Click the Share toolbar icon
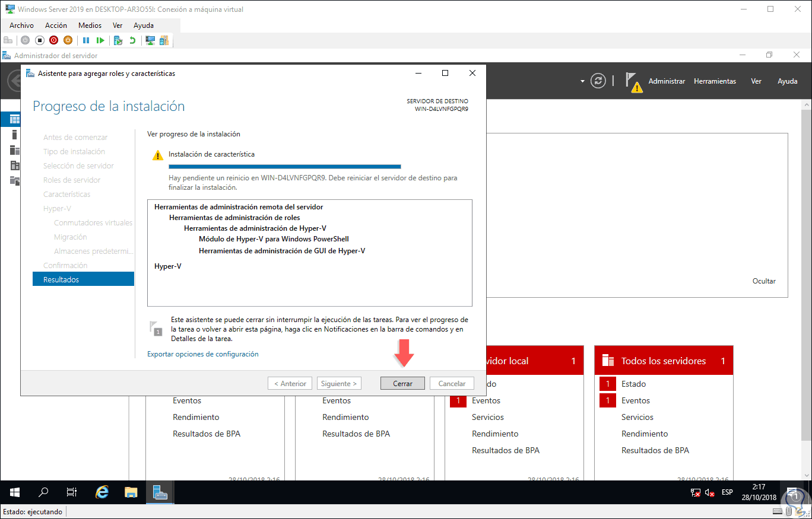 (164, 40)
